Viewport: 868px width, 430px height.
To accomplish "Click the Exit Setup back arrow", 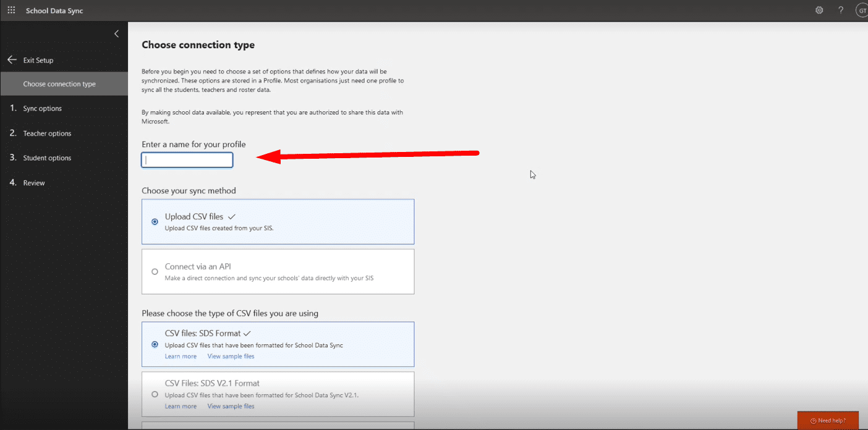I will pyautogui.click(x=12, y=60).
